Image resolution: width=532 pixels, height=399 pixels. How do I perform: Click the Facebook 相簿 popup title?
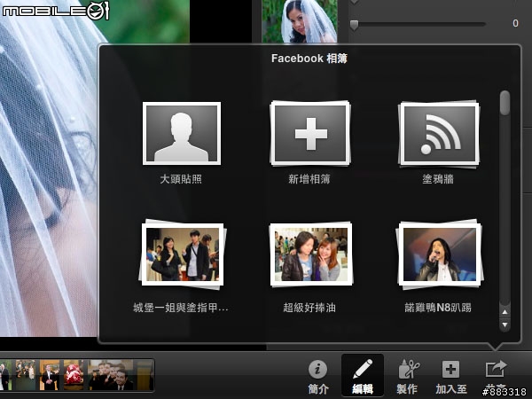click(x=309, y=59)
